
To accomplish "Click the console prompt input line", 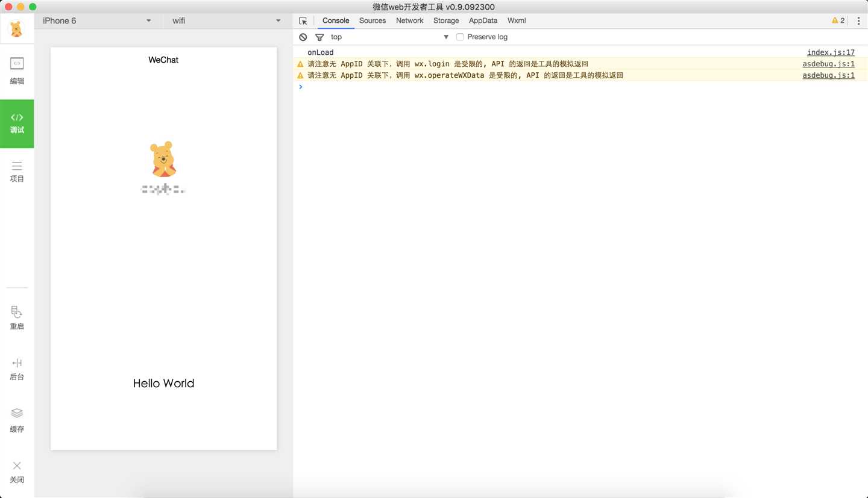I will pyautogui.click(x=580, y=87).
